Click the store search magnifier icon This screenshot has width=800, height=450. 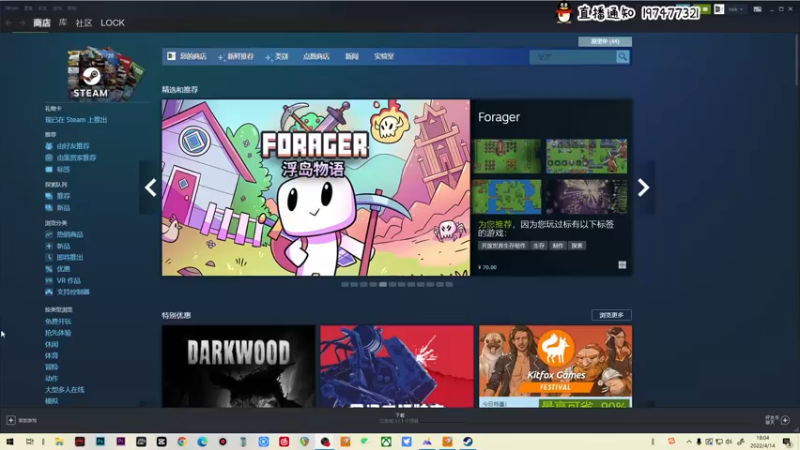[x=622, y=57]
